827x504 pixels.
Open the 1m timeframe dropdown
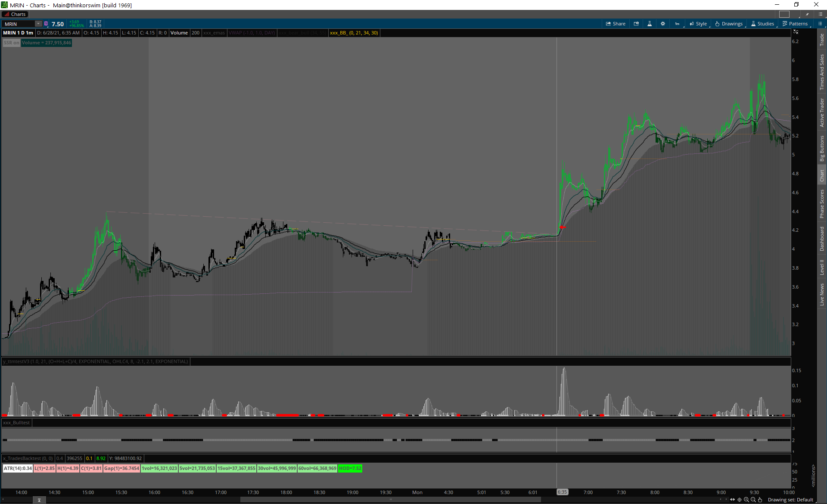tap(678, 24)
